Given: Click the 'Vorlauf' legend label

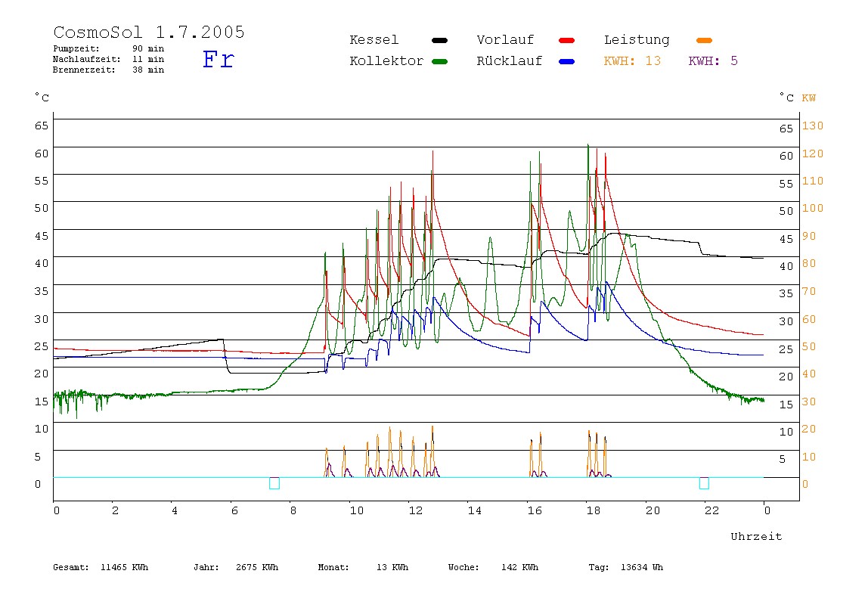Looking at the screenshot, I should point(505,40).
